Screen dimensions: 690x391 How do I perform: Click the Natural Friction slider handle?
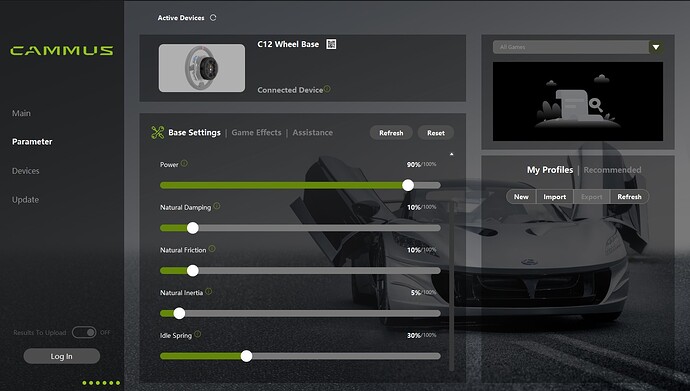click(193, 270)
